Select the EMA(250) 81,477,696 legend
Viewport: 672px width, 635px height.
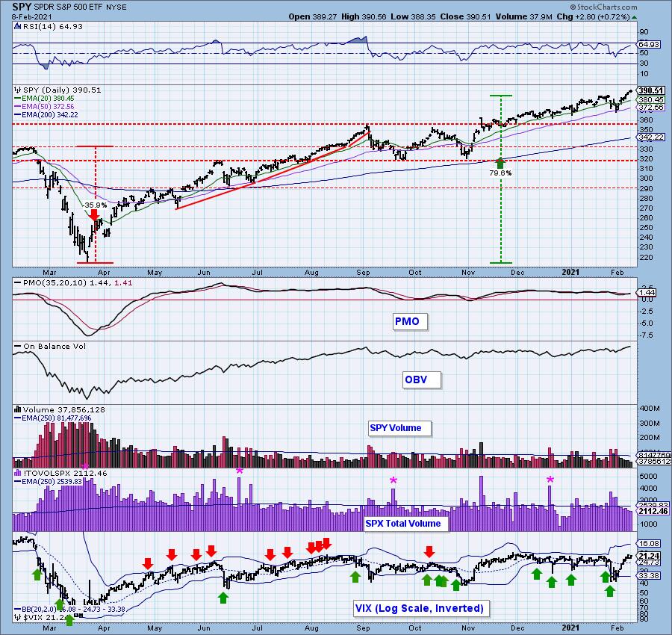[53, 418]
